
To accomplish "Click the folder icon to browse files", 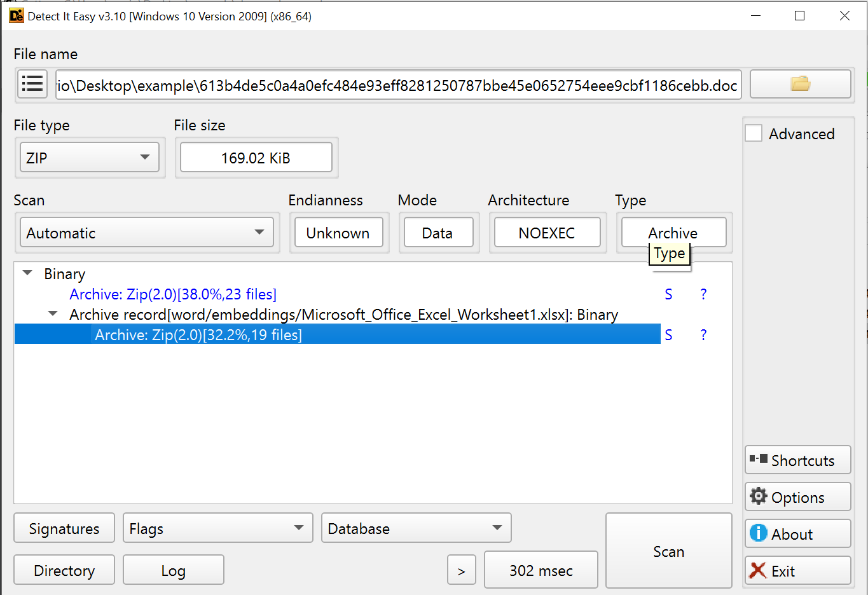I will coord(800,84).
